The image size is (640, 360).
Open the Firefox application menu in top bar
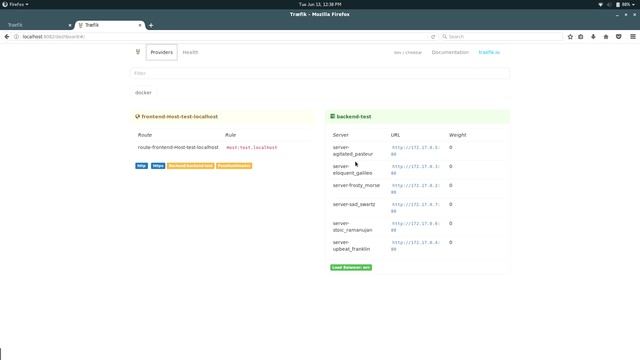coord(16,4)
